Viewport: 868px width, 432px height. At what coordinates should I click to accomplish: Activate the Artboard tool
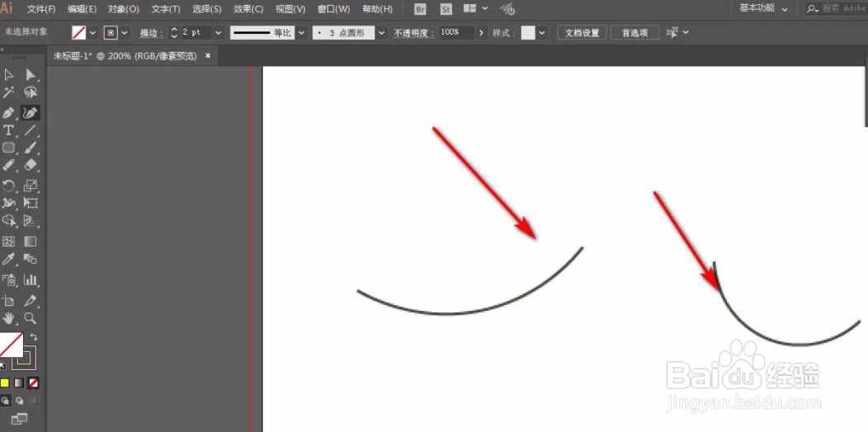(8, 301)
